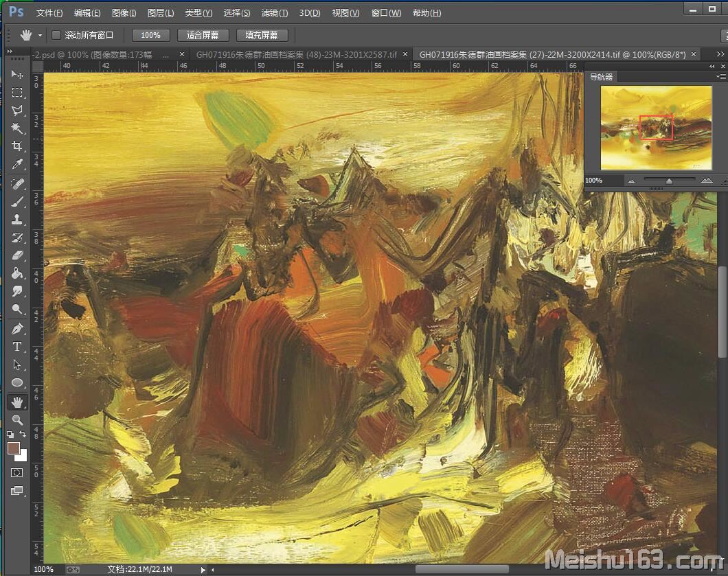The image size is (728, 576).
Task: Click the 100% button in options bar
Action: coord(151,35)
